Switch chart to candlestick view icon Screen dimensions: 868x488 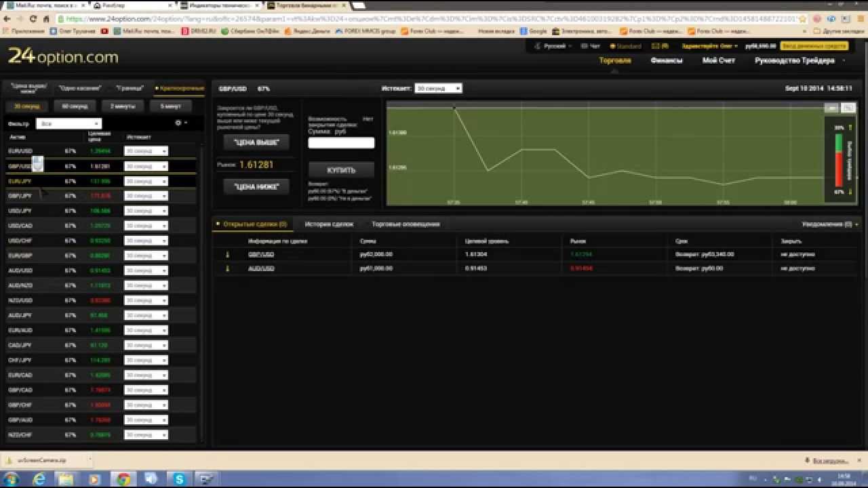pyautogui.click(x=848, y=108)
